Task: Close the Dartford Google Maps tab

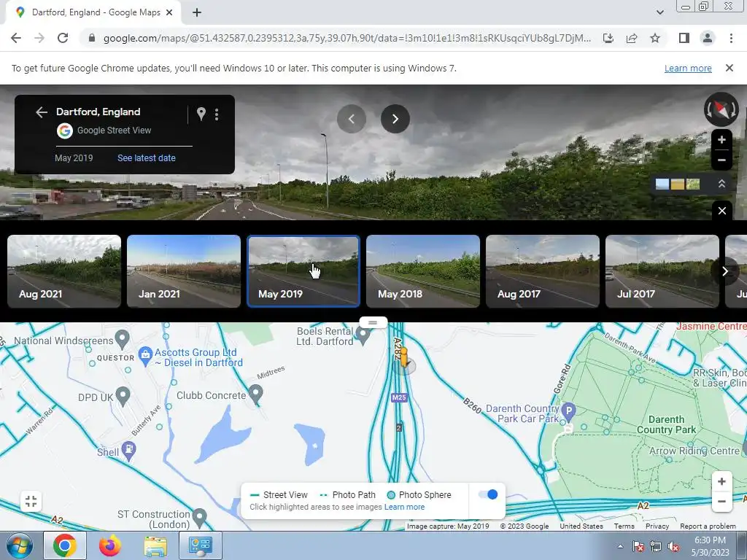Action: tap(169, 12)
